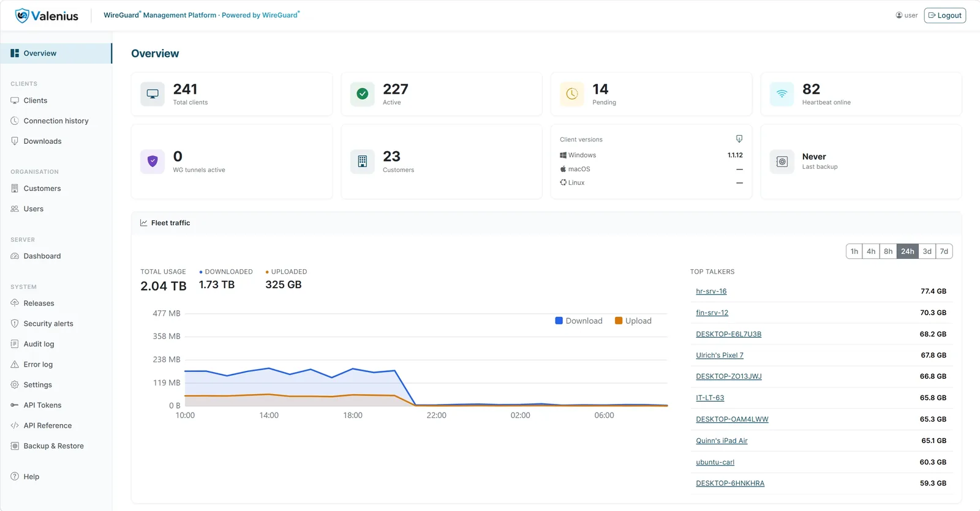
Task: Click the Downloads sidebar icon
Action: tap(15, 141)
